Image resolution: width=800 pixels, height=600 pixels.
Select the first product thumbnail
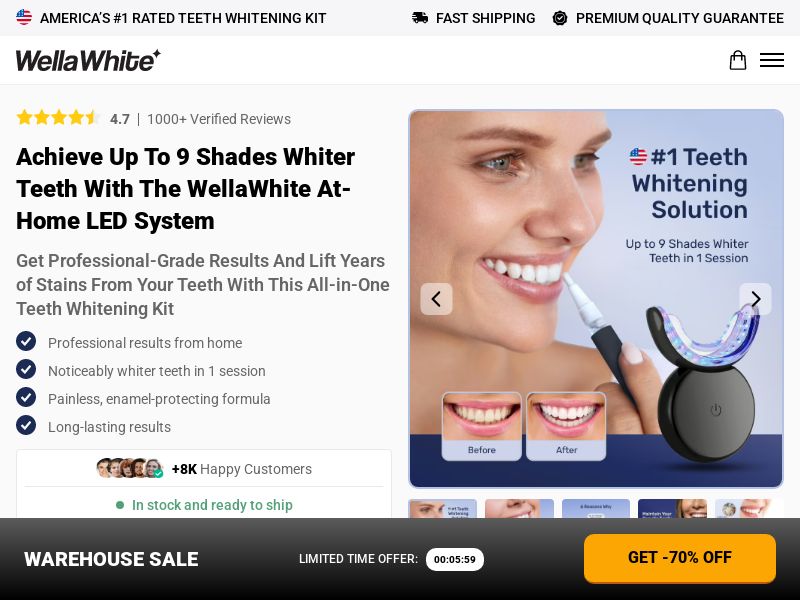point(443,509)
